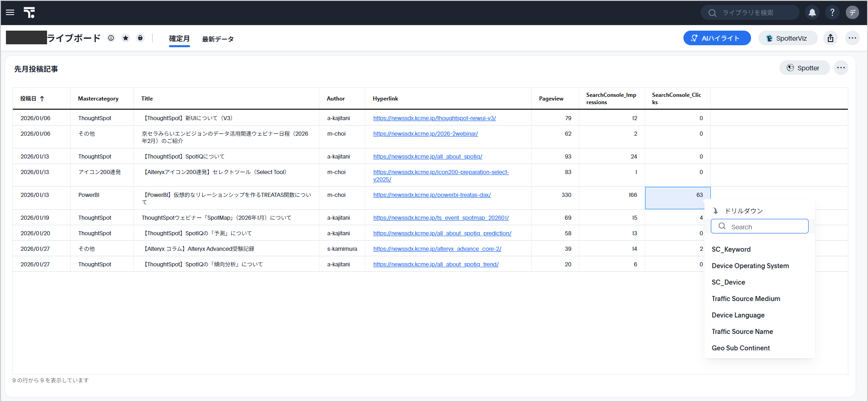Screen dimensions: 868x402
Task: Click the verified badge icon next to star
Action: click(140, 38)
